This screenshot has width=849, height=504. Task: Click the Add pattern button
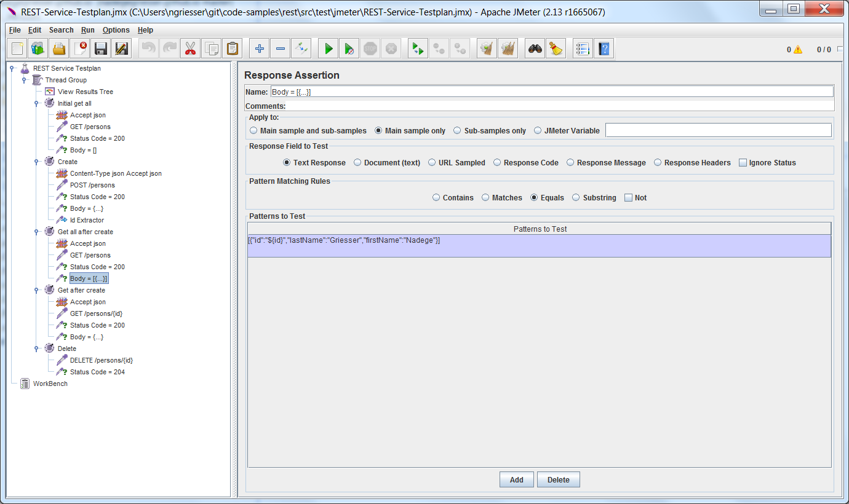(x=517, y=480)
